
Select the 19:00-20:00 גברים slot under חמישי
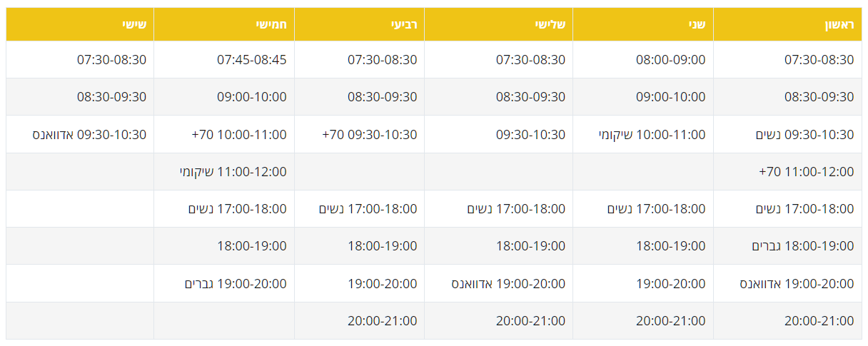(236, 284)
